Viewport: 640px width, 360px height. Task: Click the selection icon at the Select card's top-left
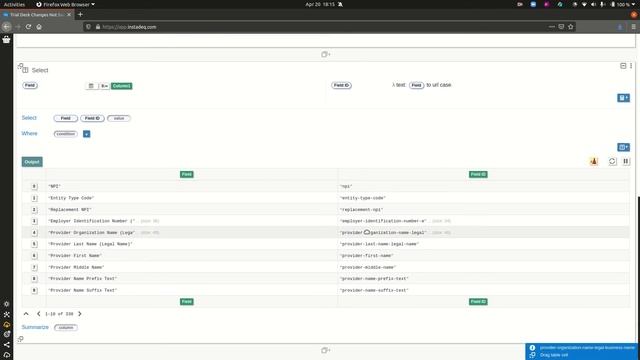tap(20, 65)
